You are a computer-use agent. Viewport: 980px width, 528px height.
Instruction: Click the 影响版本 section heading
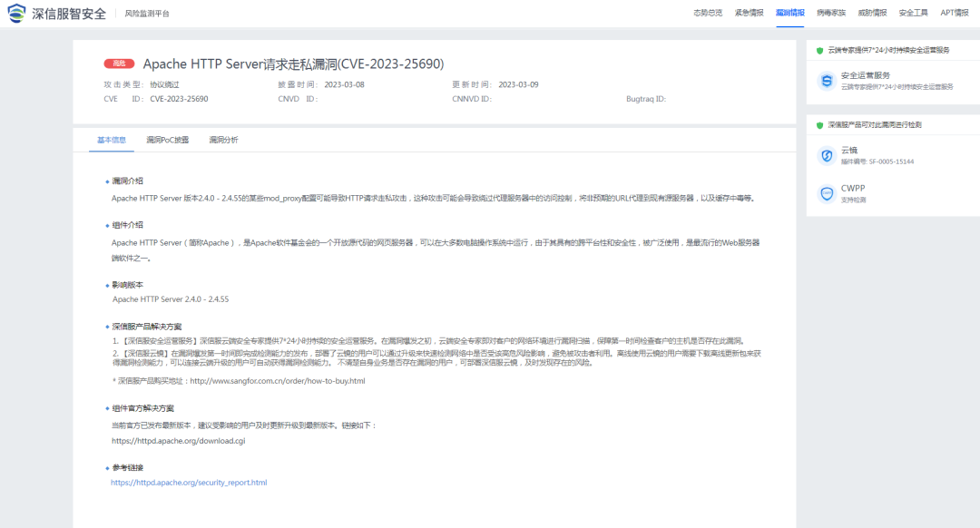(x=128, y=285)
